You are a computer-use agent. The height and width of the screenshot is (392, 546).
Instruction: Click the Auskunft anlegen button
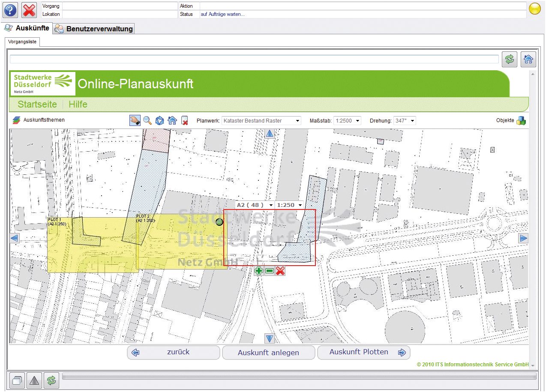(269, 352)
